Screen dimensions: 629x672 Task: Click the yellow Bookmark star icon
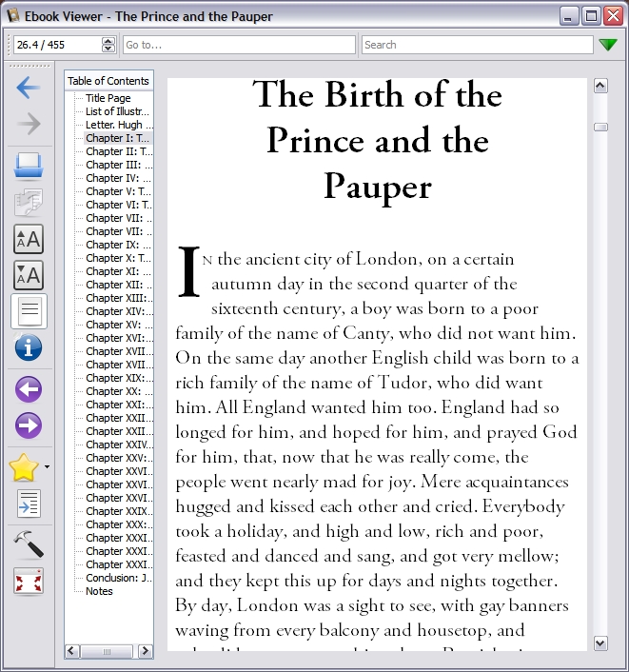coord(24,467)
